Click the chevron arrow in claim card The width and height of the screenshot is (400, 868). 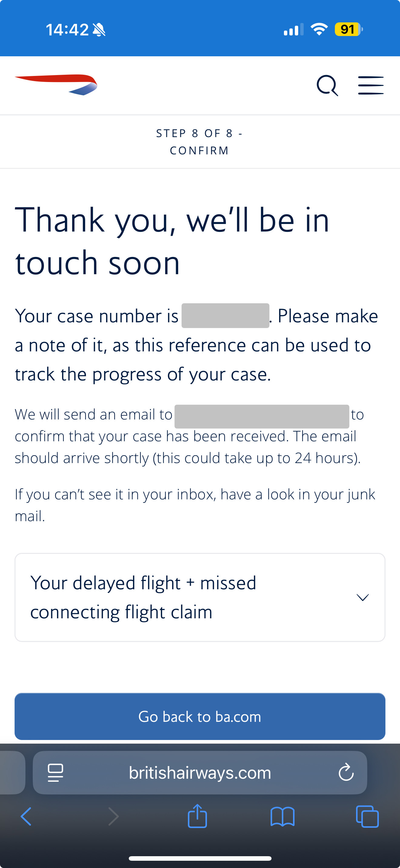pyautogui.click(x=362, y=597)
